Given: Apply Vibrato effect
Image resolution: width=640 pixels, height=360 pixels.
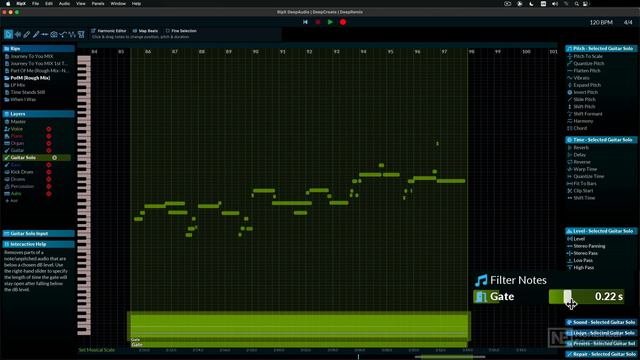Looking at the screenshot, I should pos(581,78).
